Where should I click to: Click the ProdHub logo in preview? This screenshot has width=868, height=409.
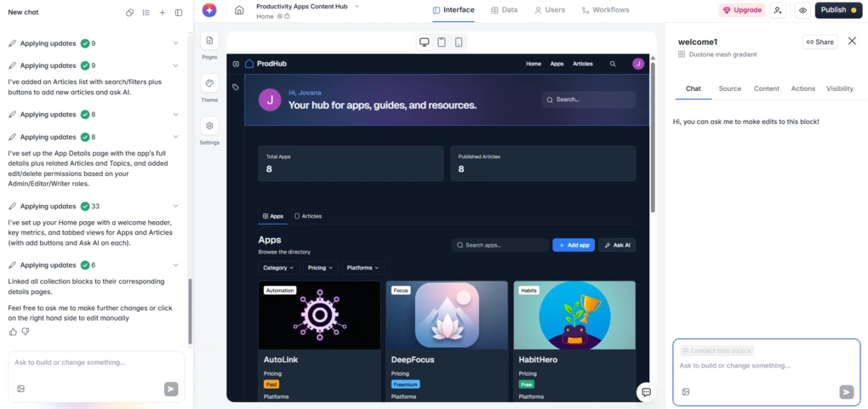tap(266, 64)
